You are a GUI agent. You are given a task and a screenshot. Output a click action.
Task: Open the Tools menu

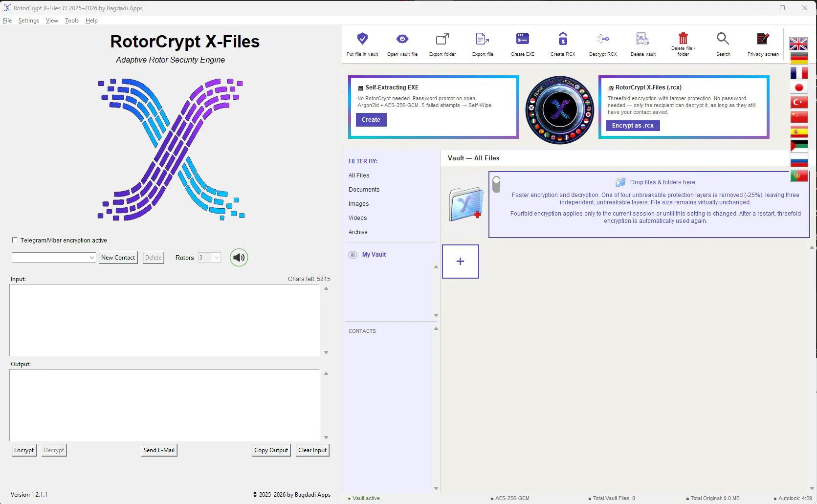[x=72, y=21]
